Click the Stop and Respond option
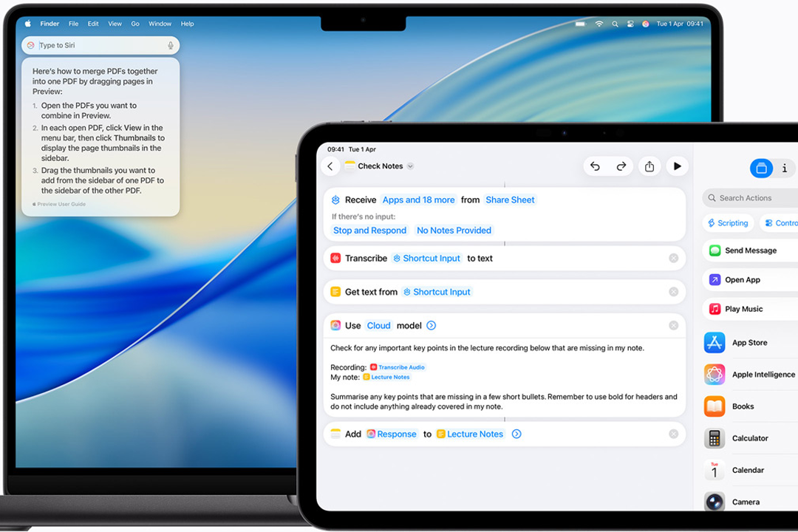Viewport: 798px width, 532px height. coord(369,231)
